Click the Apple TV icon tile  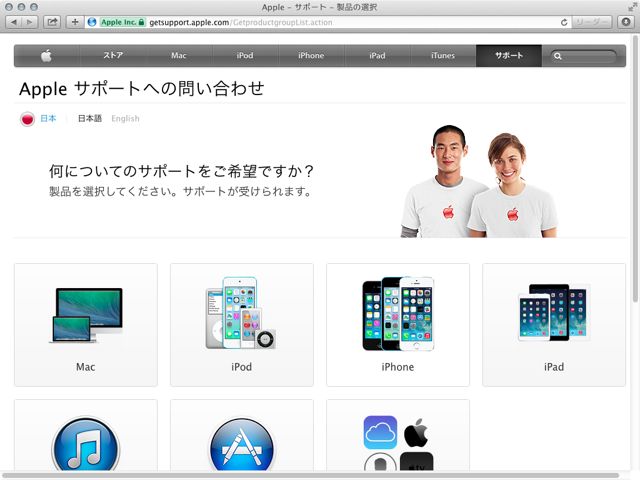417,462
